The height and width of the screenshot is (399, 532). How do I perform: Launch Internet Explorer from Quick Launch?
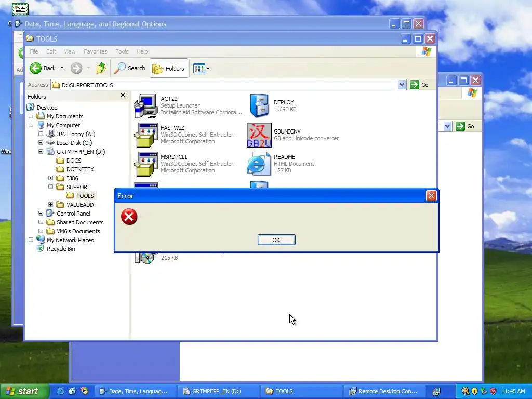[60, 391]
